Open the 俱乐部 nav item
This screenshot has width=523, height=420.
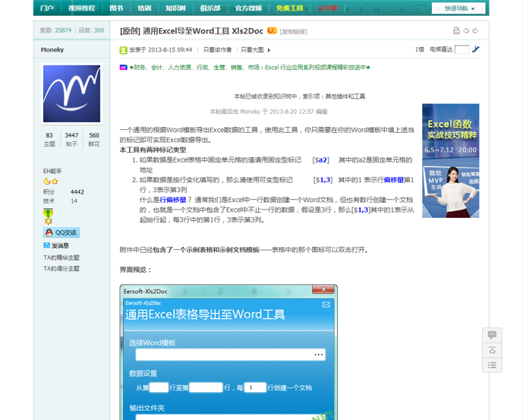coord(210,8)
